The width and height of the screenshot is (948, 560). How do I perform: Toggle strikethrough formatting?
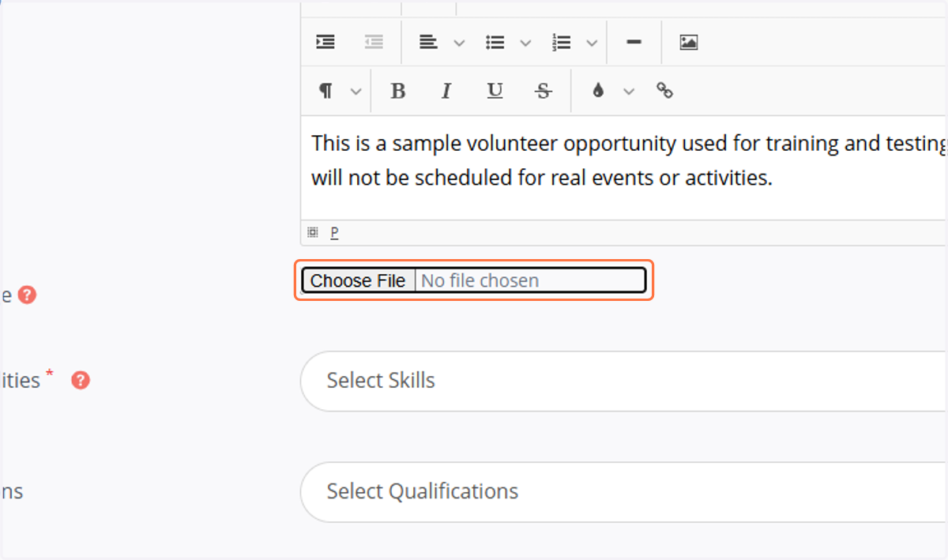pos(544,91)
